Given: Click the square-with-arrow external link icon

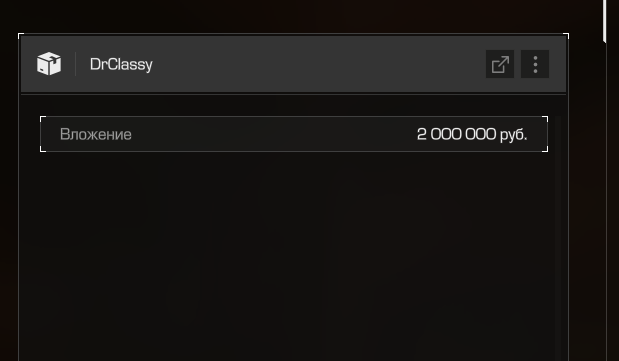Looking at the screenshot, I should [500, 64].
